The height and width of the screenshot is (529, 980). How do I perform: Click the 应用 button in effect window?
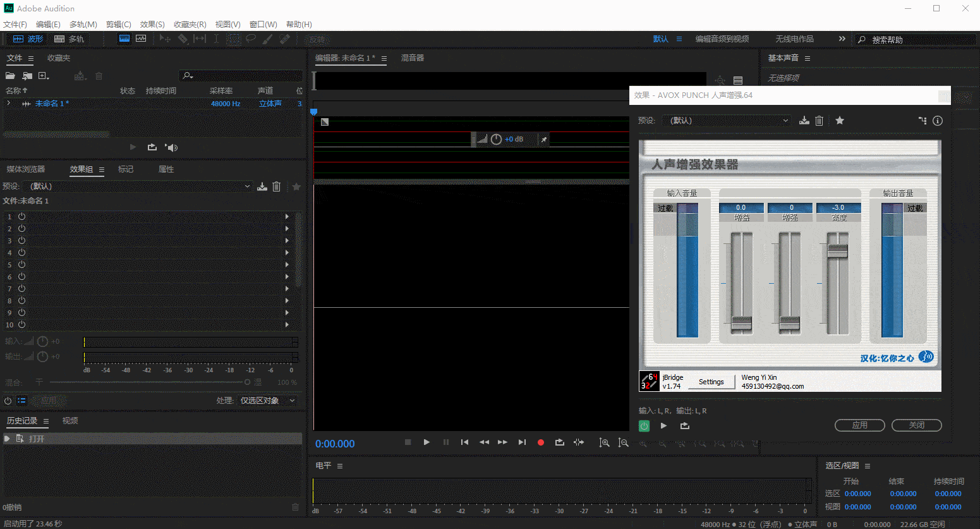click(x=859, y=425)
